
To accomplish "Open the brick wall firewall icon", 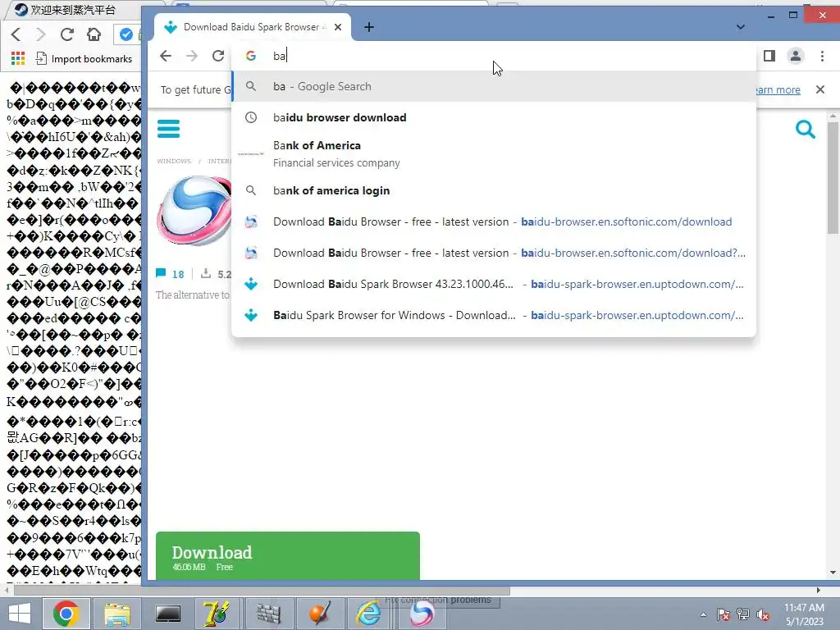I will (268, 614).
